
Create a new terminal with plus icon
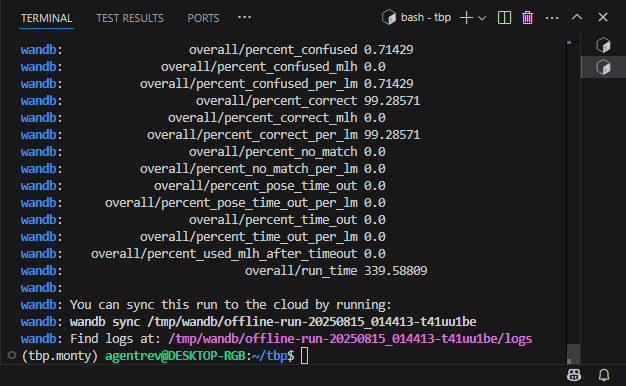(x=466, y=18)
